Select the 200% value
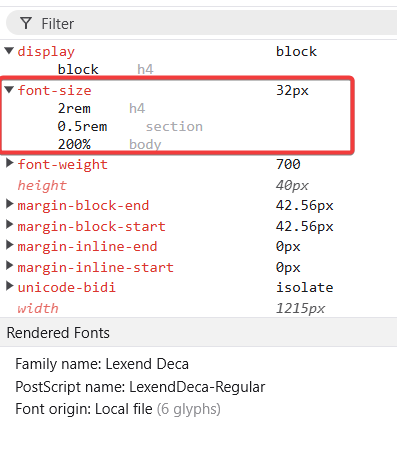The image size is (397, 453). click(74, 144)
